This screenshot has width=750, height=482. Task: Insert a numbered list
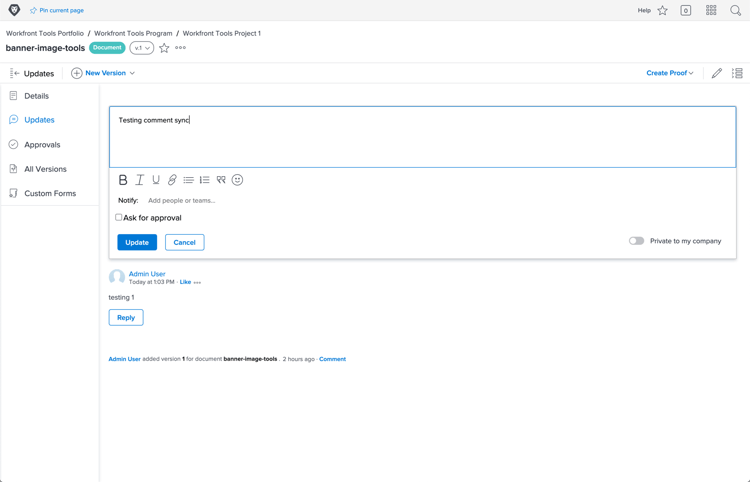pyautogui.click(x=205, y=180)
